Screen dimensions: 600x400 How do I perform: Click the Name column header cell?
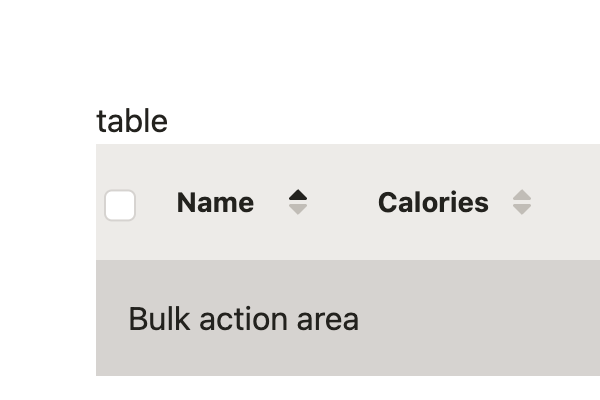[240, 203]
